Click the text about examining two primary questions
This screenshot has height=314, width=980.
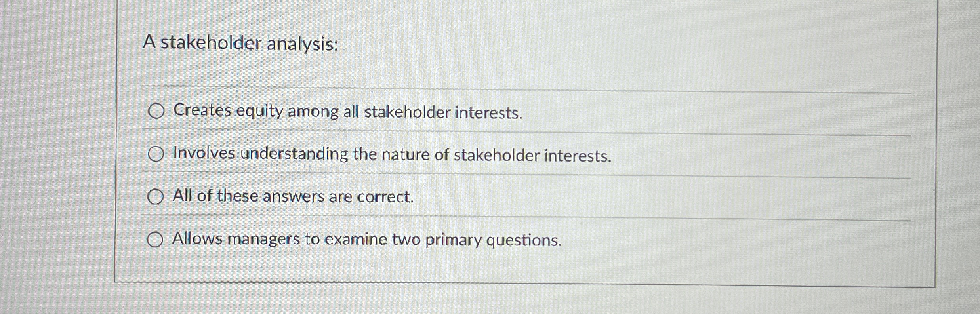pos(366,239)
